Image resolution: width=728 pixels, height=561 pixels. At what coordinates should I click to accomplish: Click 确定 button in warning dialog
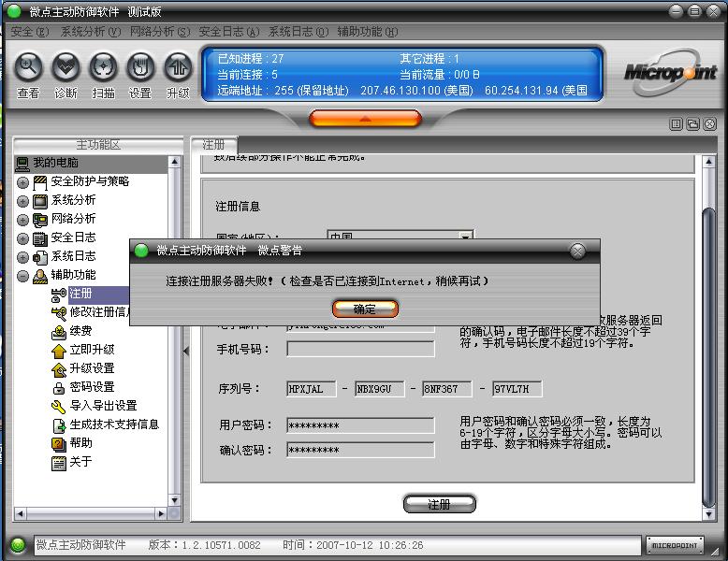365,309
